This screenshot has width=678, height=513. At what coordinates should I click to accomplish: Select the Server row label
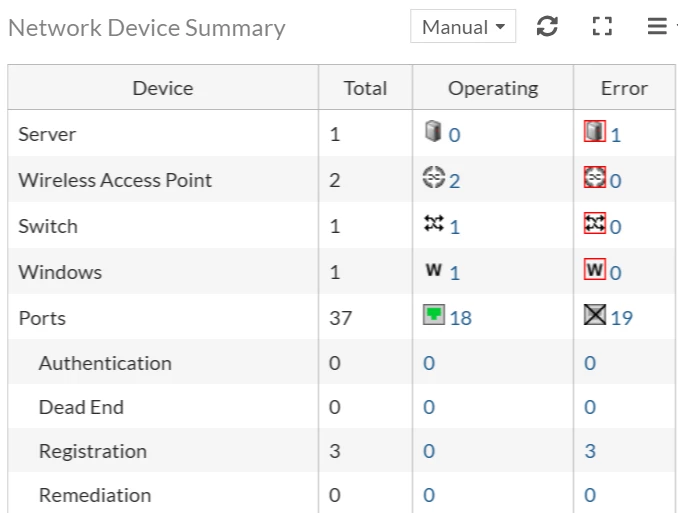tap(47, 134)
